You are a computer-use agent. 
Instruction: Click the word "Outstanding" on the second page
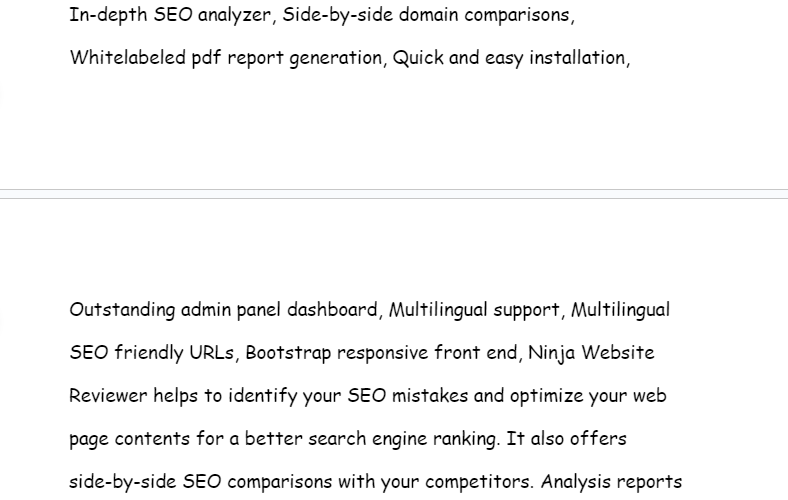tap(122, 310)
